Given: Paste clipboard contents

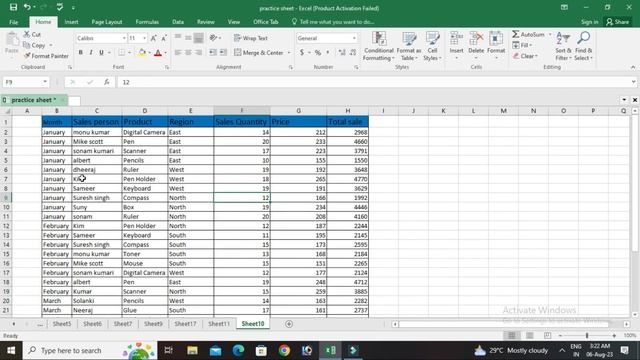Looking at the screenshot, I should pos(11,43).
